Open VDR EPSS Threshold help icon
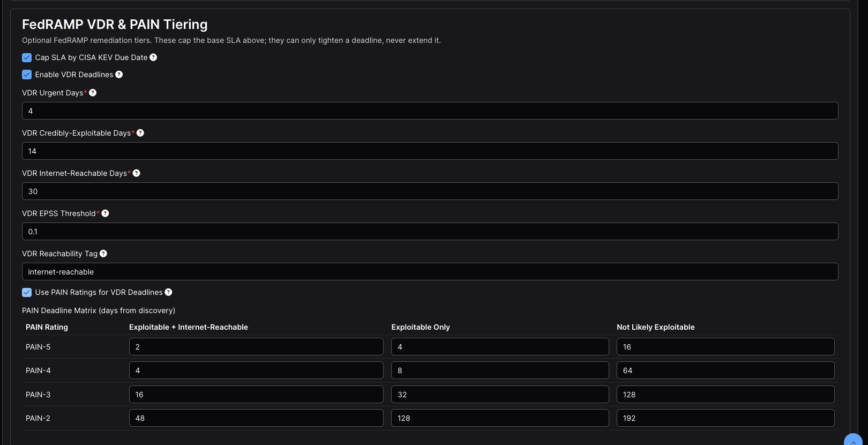This screenshot has height=445, width=868. click(106, 213)
